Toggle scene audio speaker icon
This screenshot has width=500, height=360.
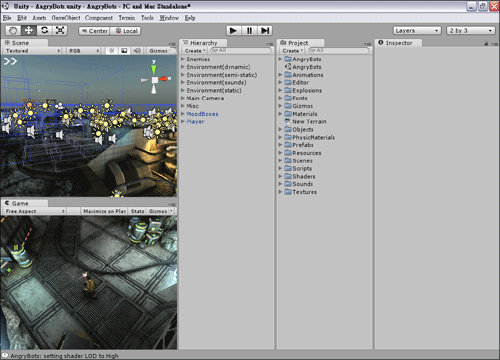point(137,51)
